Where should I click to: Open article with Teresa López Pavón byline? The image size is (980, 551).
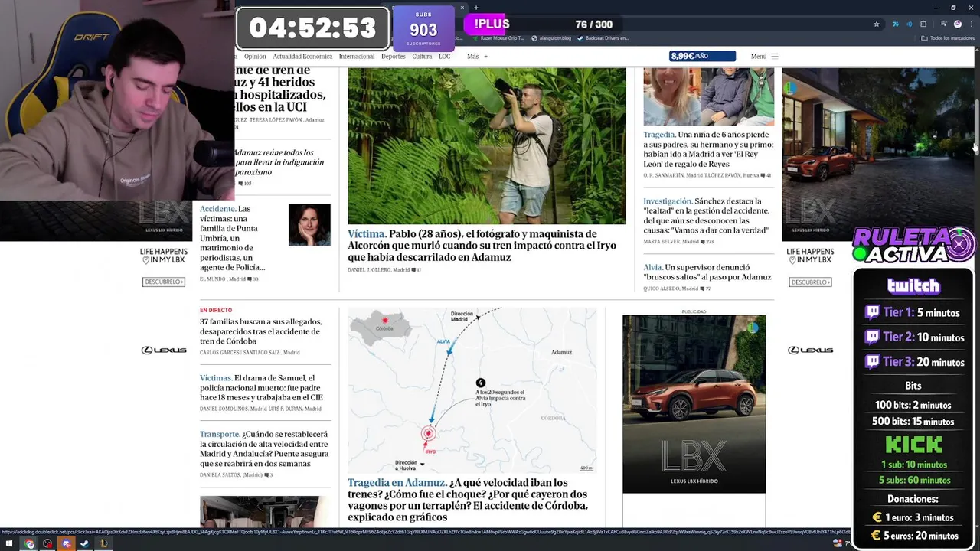coord(280,90)
